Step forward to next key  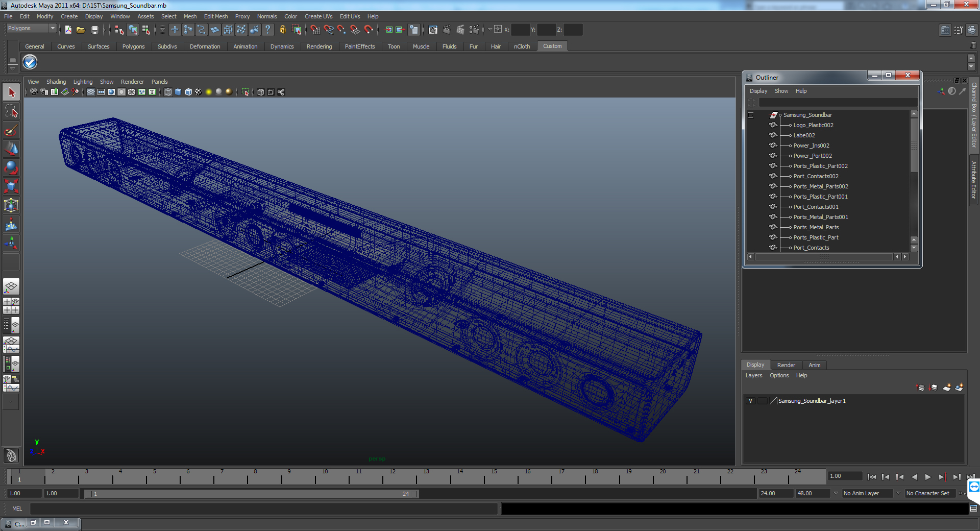point(942,477)
